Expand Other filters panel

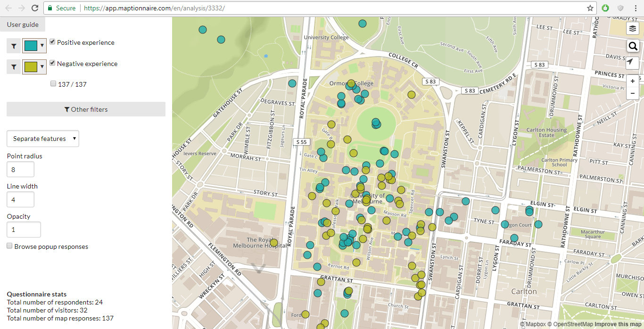click(x=86, y=109)
